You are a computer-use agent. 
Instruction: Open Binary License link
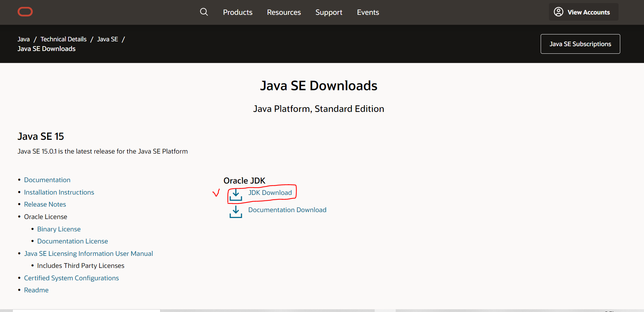point(59,229)
